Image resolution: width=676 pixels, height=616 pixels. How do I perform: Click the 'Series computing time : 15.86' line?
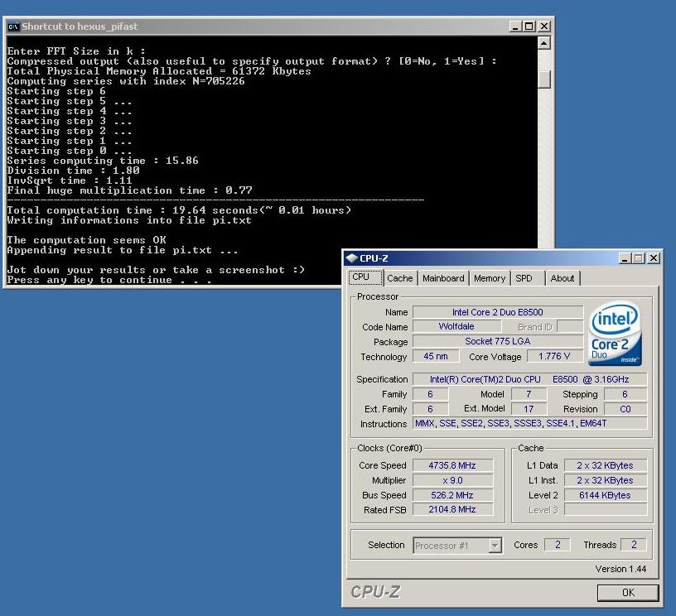coord(103,161)
